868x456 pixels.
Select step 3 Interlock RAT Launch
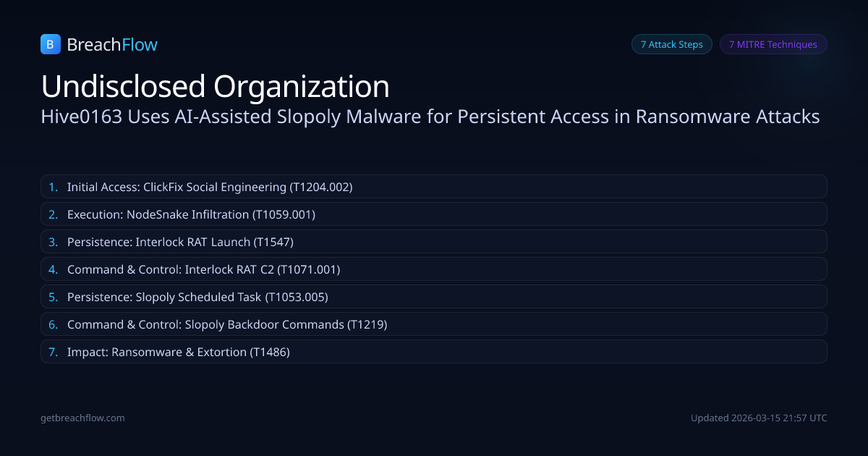(x=433, y=242)
